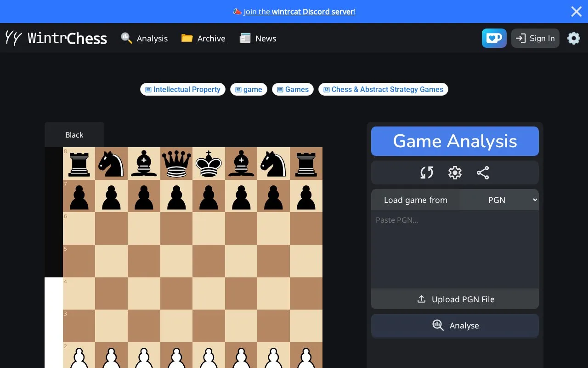This screenshot has width=588, height=368.
Task: Start analysis with Analyse button
Action: (455, 326)
